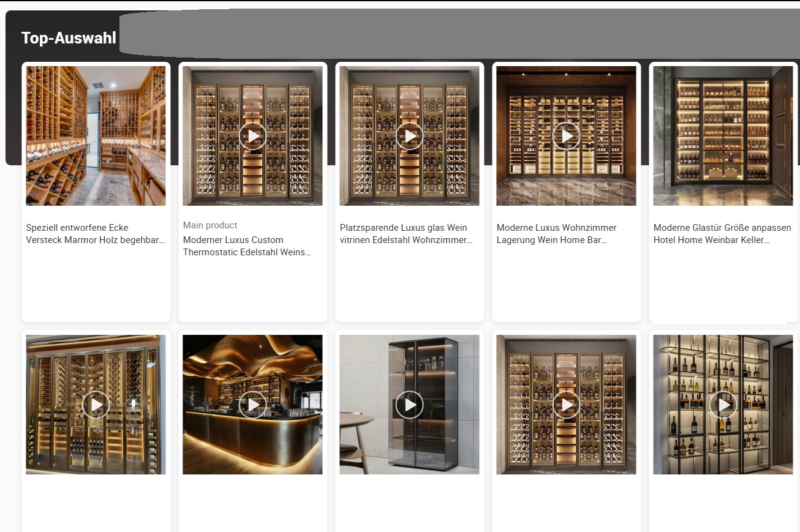Play video for Moderner Luxus Custom Thermostatic product

[252, 136]
